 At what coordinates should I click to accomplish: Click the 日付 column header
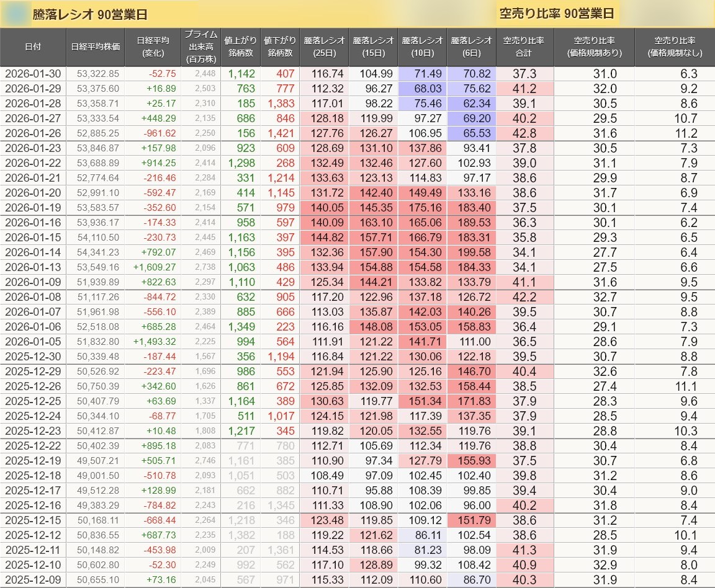(x=34, y=47)
